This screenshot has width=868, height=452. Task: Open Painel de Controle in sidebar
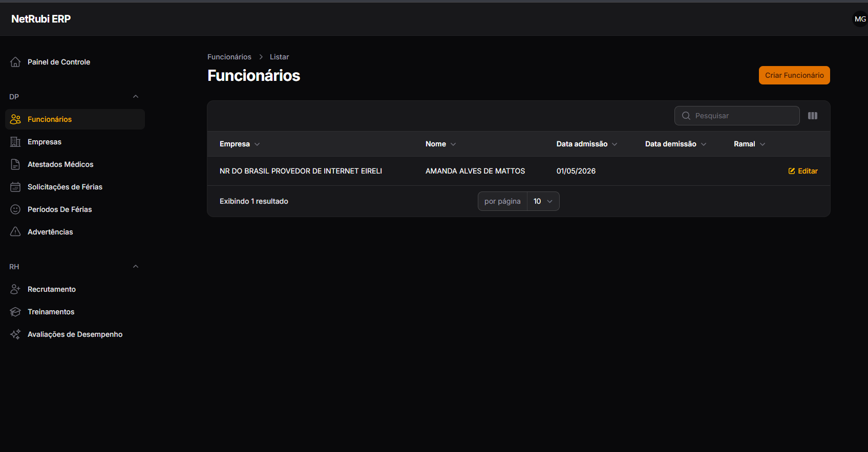click(75, 62)
